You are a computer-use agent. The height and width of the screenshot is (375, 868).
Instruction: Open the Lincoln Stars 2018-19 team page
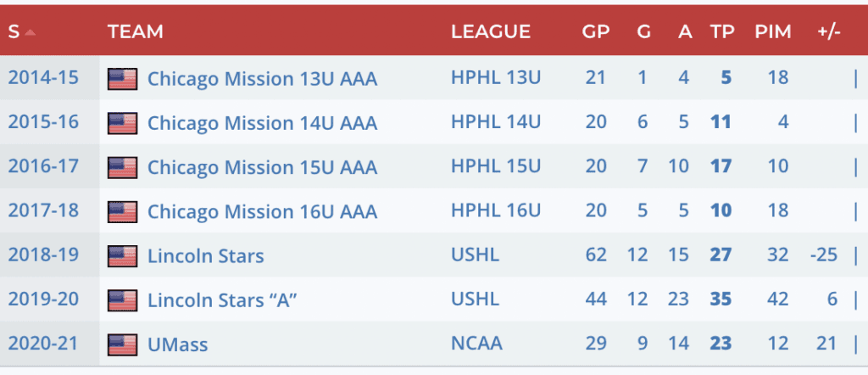tap(205, 255)
